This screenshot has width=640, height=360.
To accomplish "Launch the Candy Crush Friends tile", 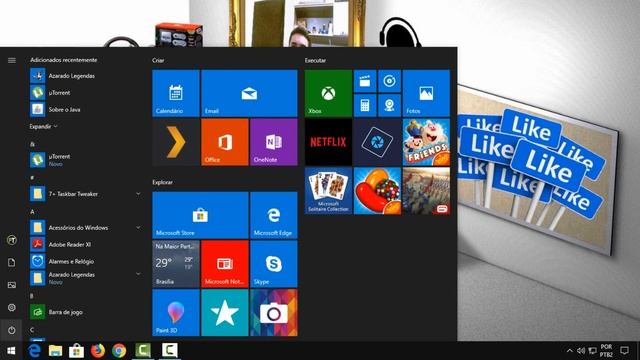I will 426,142.
